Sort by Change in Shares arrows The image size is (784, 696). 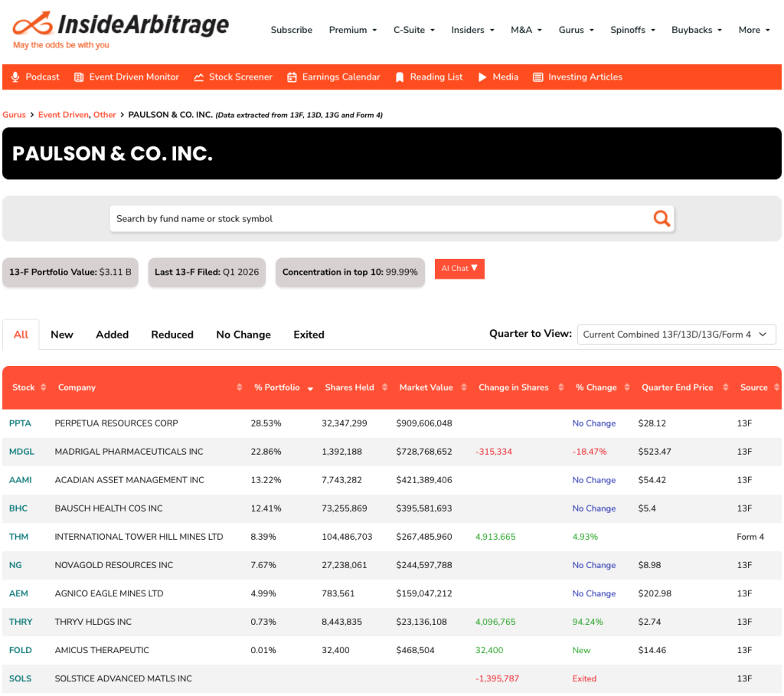(561, 387)
